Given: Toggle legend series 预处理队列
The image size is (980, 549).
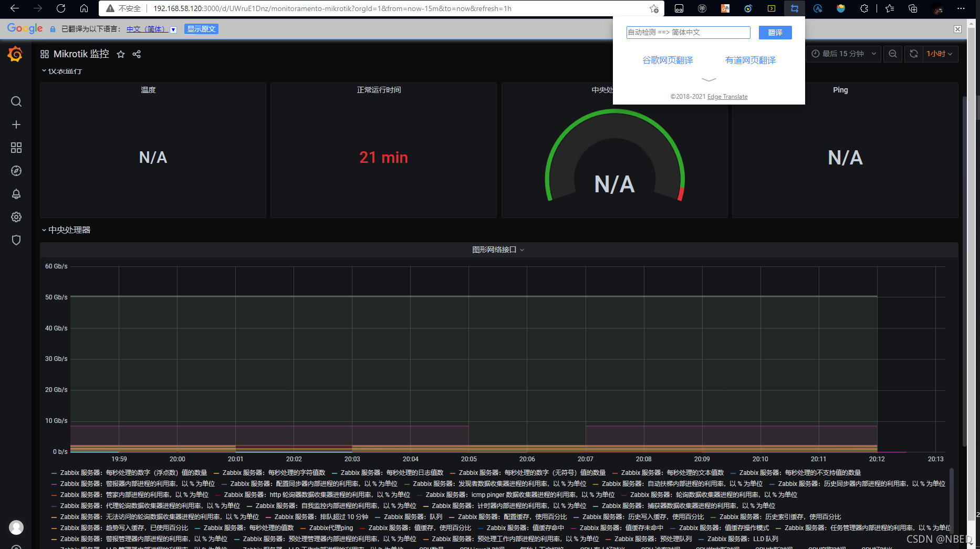Looking at the screenshot, I should pyautogui.click(x=649, y=538).
